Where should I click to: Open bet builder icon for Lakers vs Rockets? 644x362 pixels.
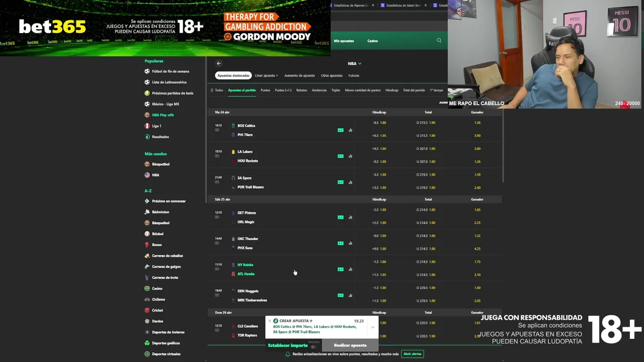pyautogui.click(x=341, y=156)
